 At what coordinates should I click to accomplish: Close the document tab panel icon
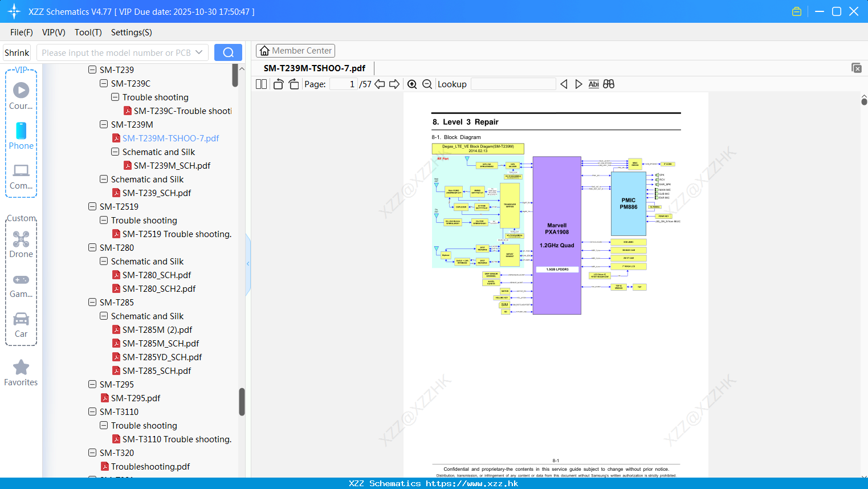857,68
